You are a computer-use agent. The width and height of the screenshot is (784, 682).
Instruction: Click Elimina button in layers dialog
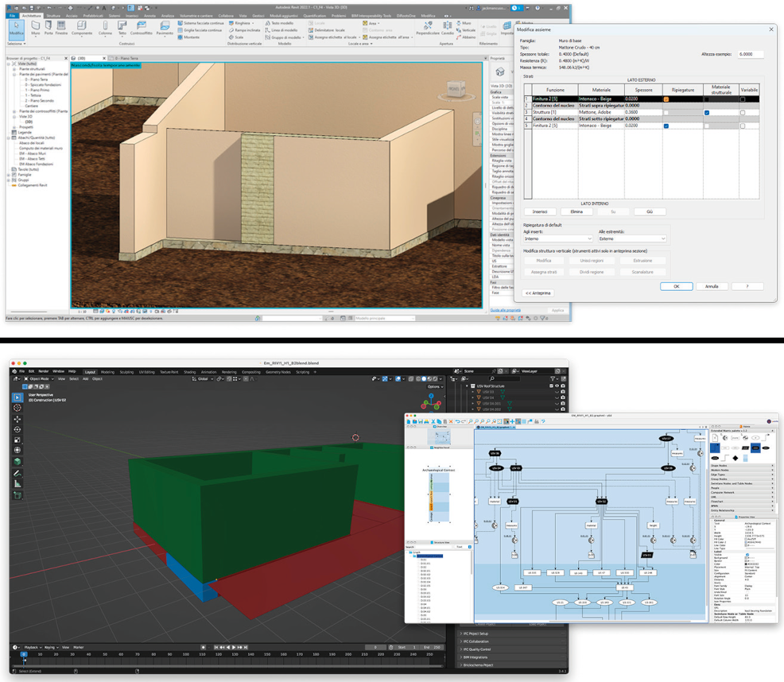[x=576, y=211]
